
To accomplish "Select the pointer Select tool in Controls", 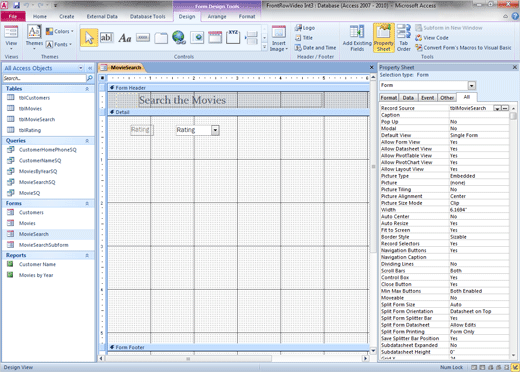I will coord(89,38).
